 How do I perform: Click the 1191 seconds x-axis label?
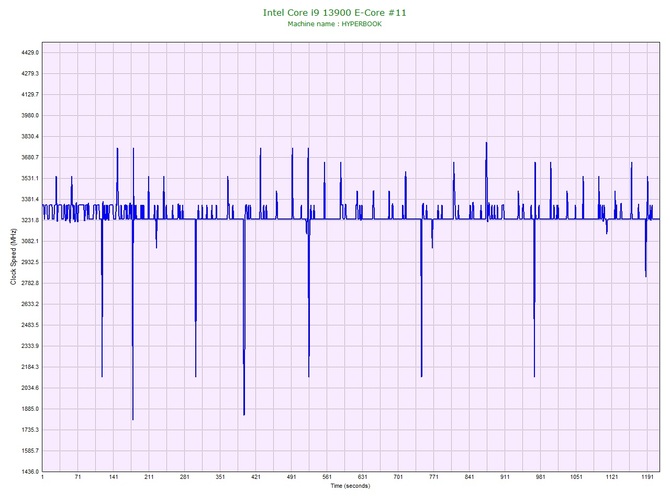[x=647, y=477]
